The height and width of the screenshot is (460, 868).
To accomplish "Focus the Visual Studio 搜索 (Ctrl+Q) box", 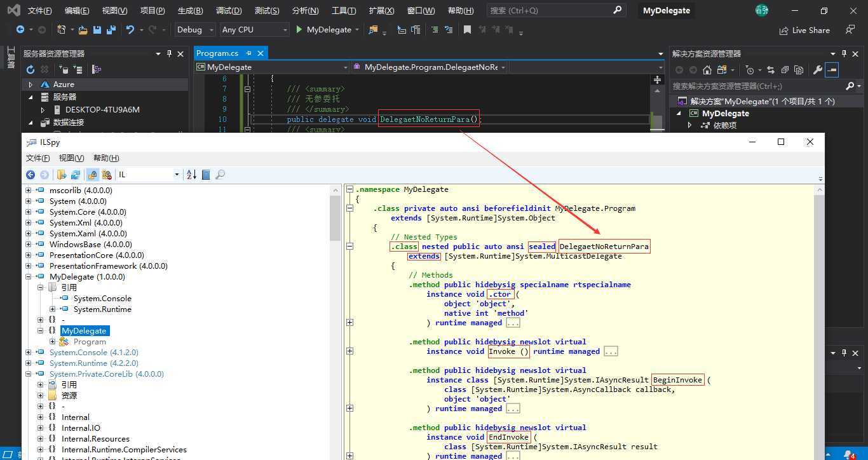I will click(x=556, y=11).
